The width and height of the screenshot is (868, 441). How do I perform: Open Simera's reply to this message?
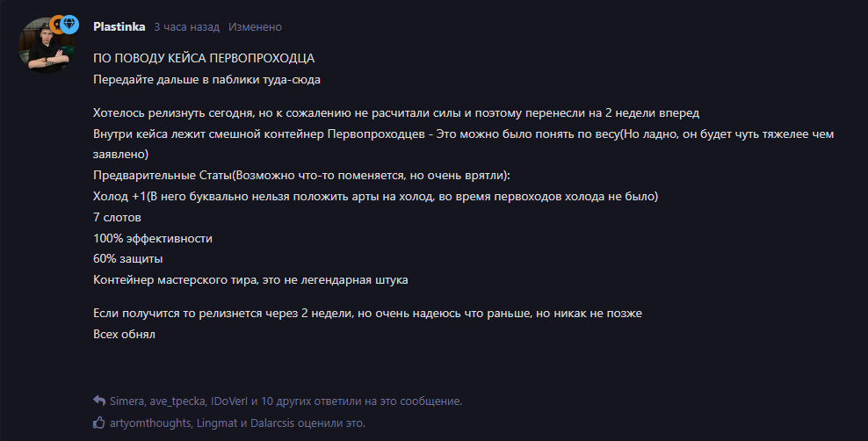pos(127,401)
